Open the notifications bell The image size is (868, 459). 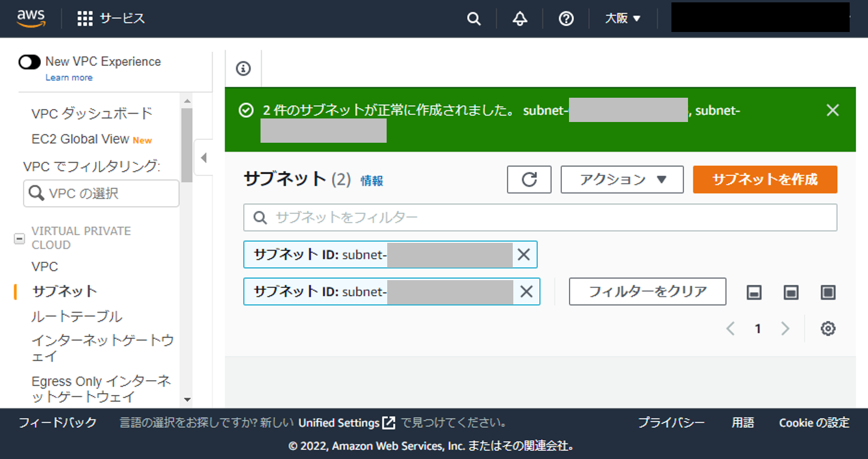520,18
